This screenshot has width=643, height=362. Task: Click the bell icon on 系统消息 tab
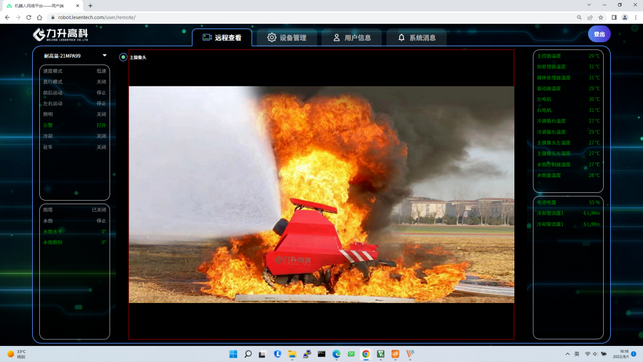401,37
